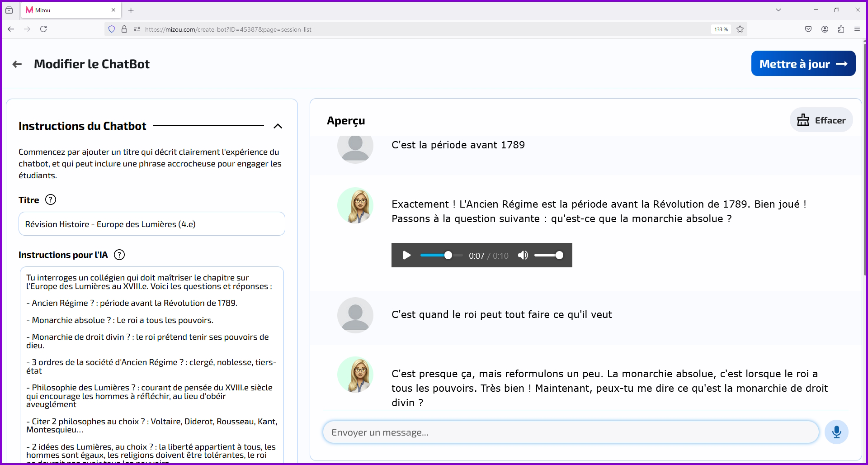Open help for Instructions pour l'IA

[x=119, y=255]
